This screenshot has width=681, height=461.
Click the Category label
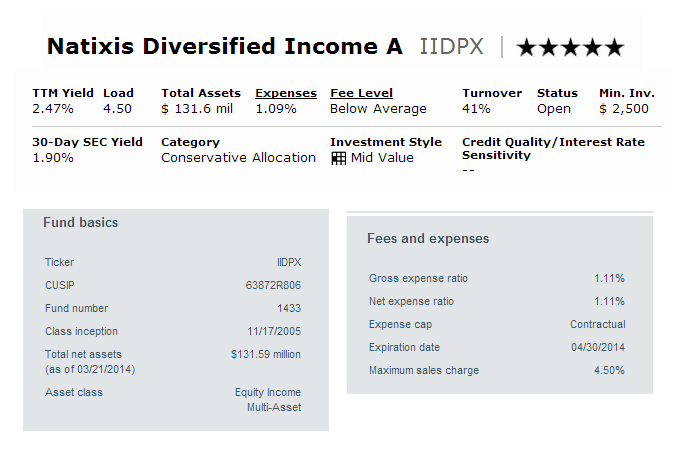190,143
